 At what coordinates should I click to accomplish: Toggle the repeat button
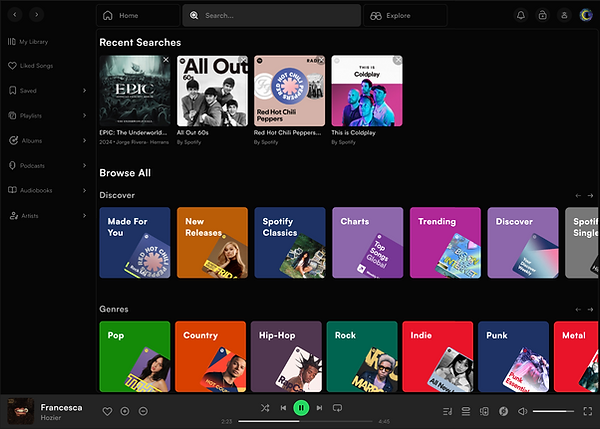tap(337, 408)
